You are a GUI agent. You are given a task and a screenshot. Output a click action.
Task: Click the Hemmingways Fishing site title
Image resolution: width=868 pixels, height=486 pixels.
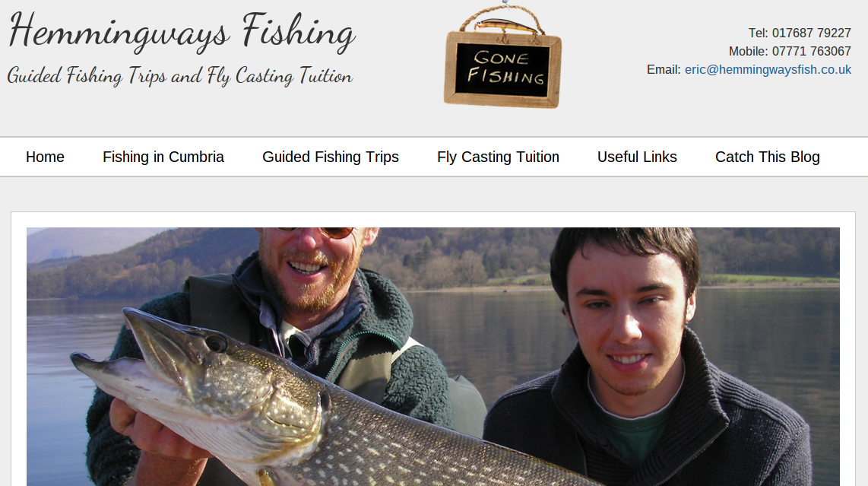click(x=182, y=32)
